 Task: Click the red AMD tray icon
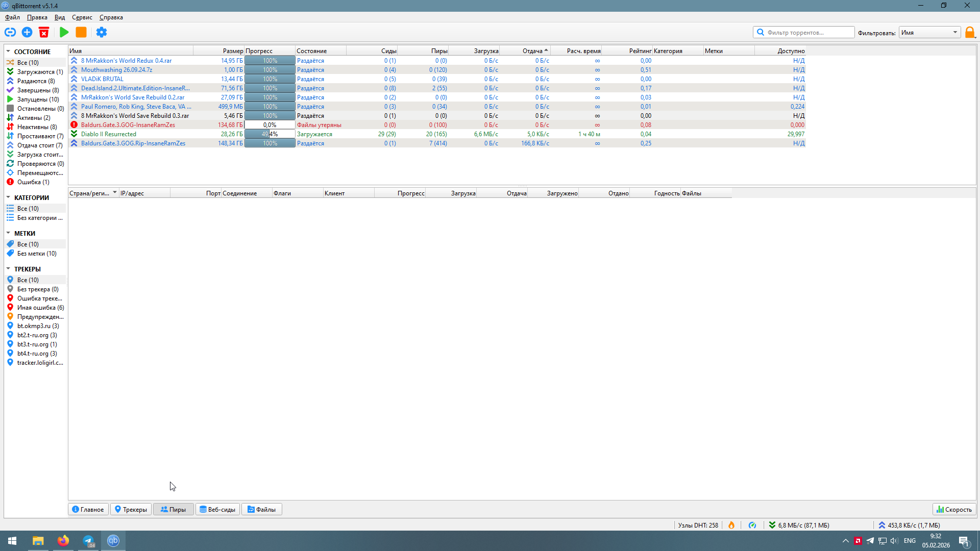858,541
